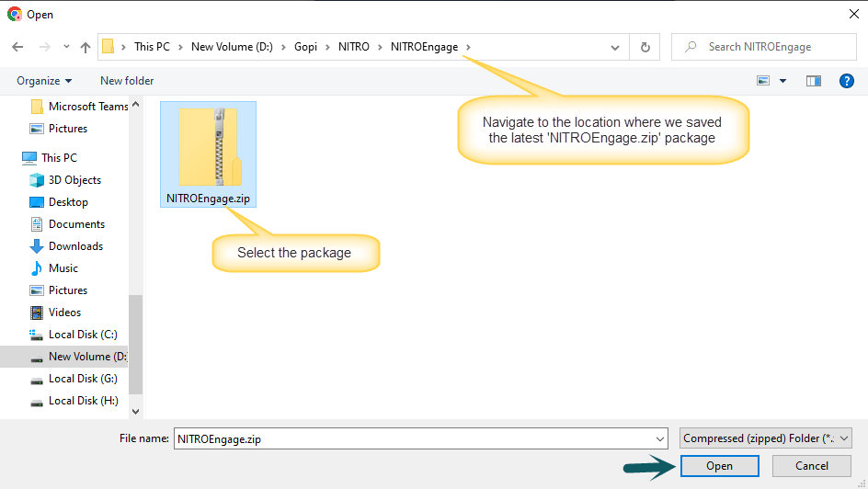Expand chevron after This PC breadcrumb
The width and height of the screenshot is (868, 489).
tap(180, 47)
